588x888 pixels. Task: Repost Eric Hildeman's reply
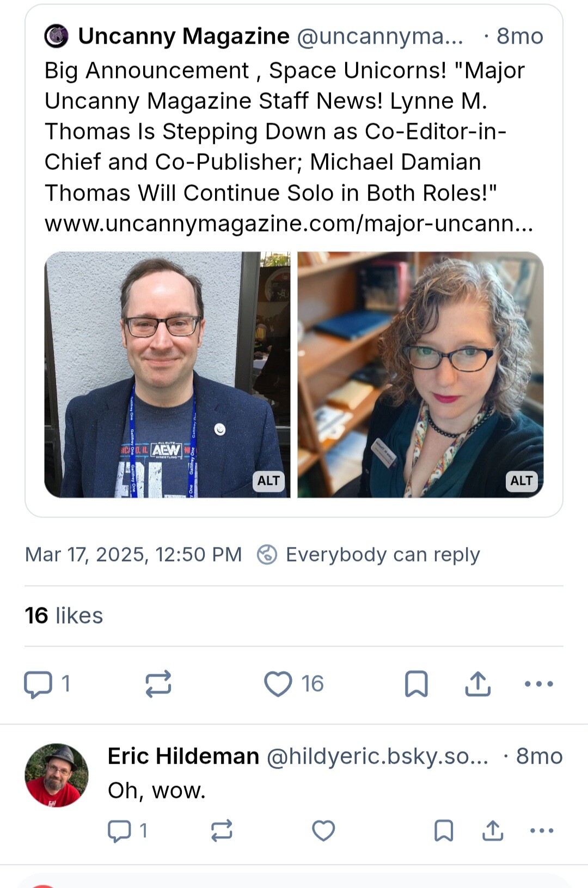pyautogui.click(x=222, y=831)
